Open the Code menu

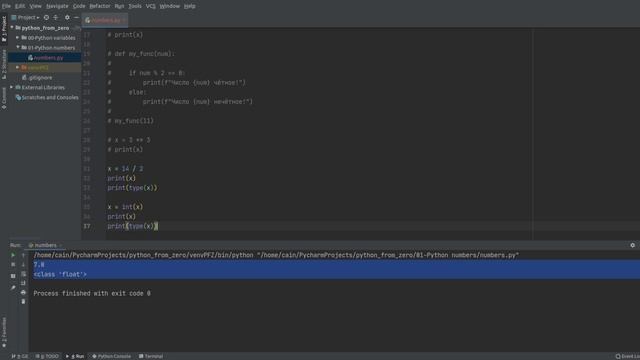coord(79,6)
